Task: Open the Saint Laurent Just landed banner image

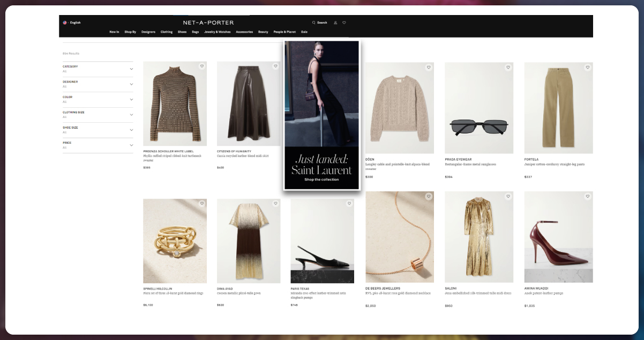Action: tap(321, 115)
